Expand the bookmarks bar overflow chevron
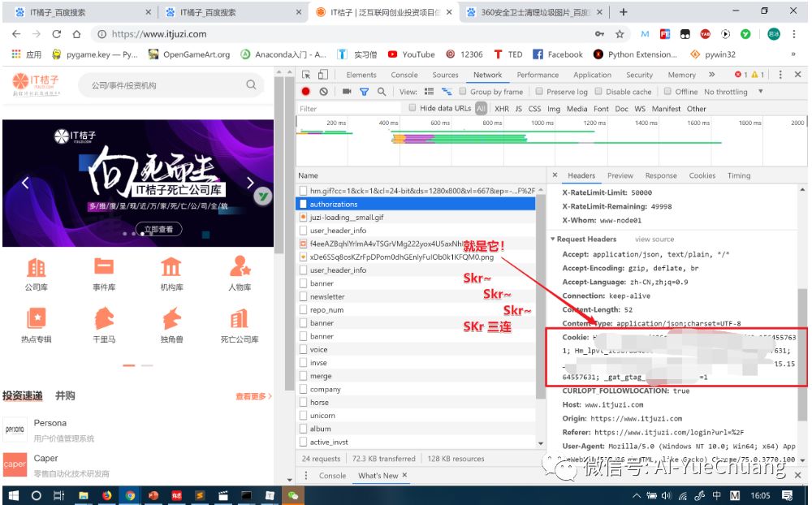The height and width of the screenshot is (505, 812). point(793,54)
